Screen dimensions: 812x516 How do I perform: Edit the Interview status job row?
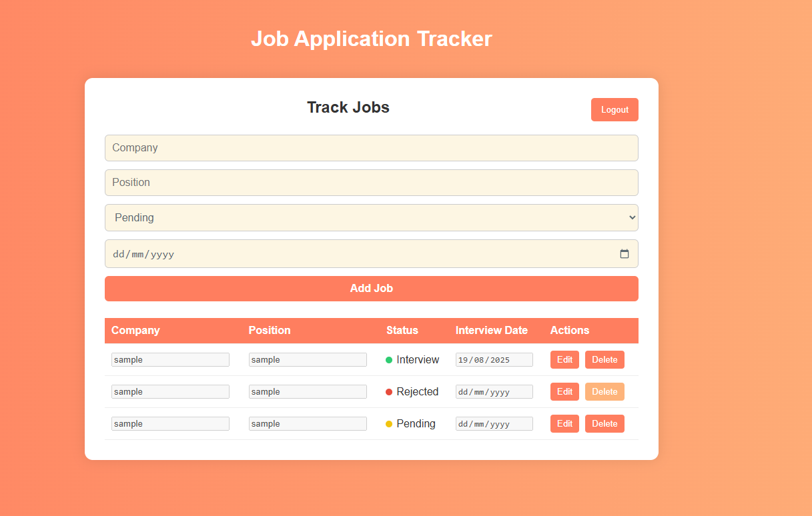[x=564, y=360]
